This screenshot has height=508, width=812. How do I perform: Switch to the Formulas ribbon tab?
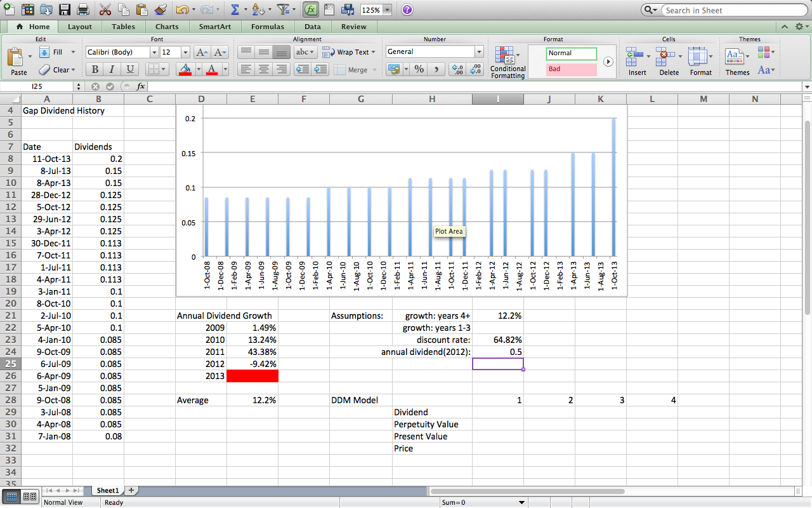268,27
